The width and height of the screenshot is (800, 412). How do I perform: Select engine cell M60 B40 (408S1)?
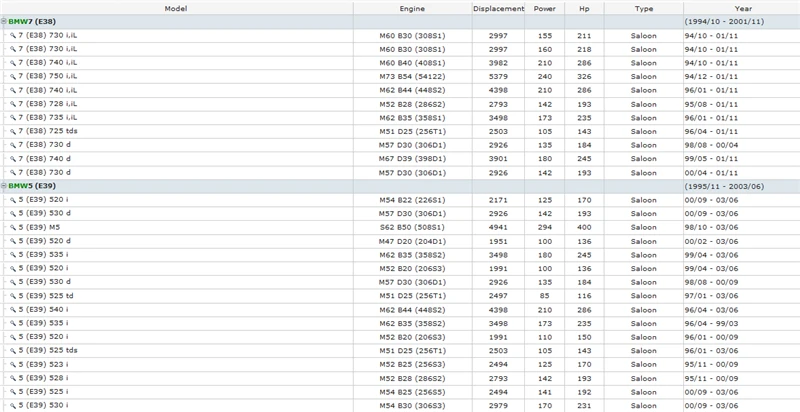pyautogui.click(x=412, y=63)
